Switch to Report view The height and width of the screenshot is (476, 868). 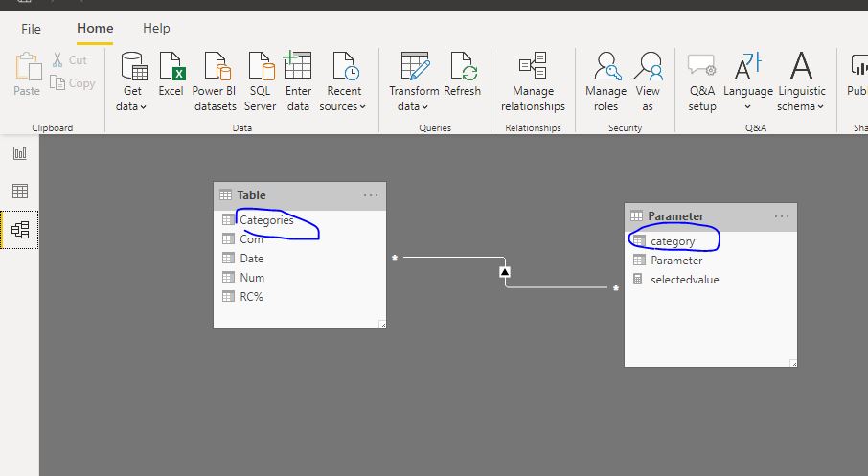tap(20, 153)
